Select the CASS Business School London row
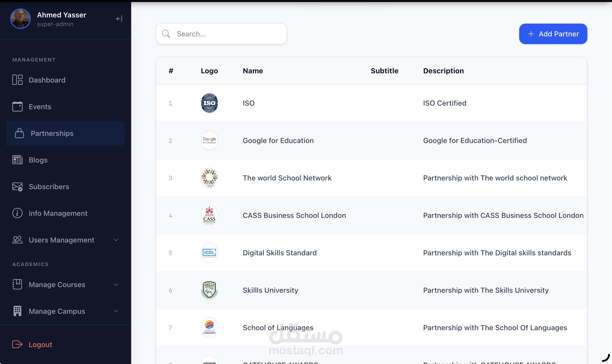Screen dimensions: 612x364 point(294,215)
